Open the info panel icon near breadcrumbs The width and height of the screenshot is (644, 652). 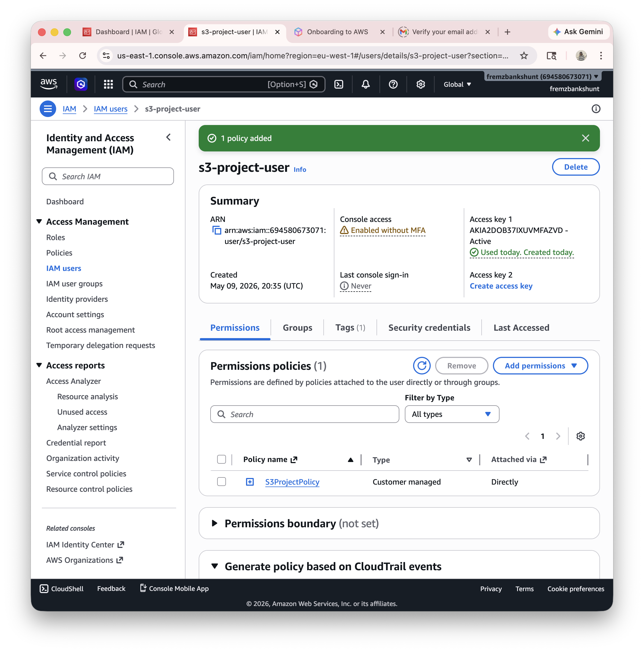tap(596, 109)
